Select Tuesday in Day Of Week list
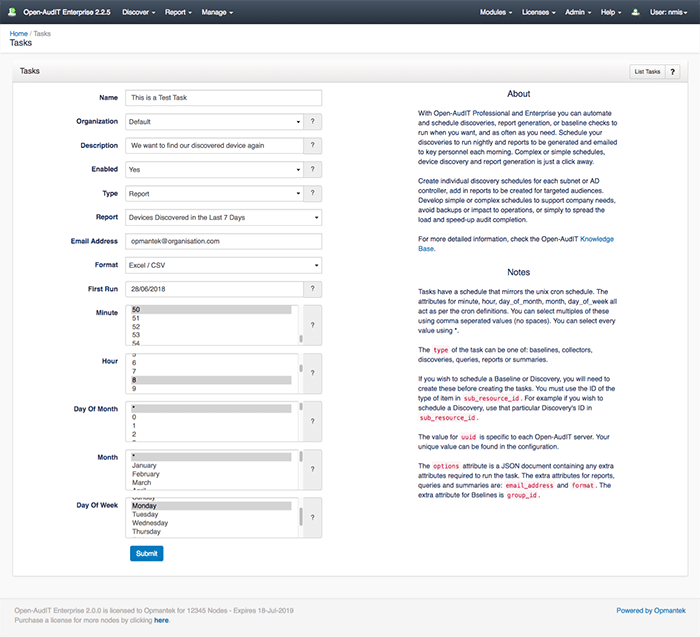Viewport: 700px width, 637px height. pyautogui.click(x=211, y=514)
